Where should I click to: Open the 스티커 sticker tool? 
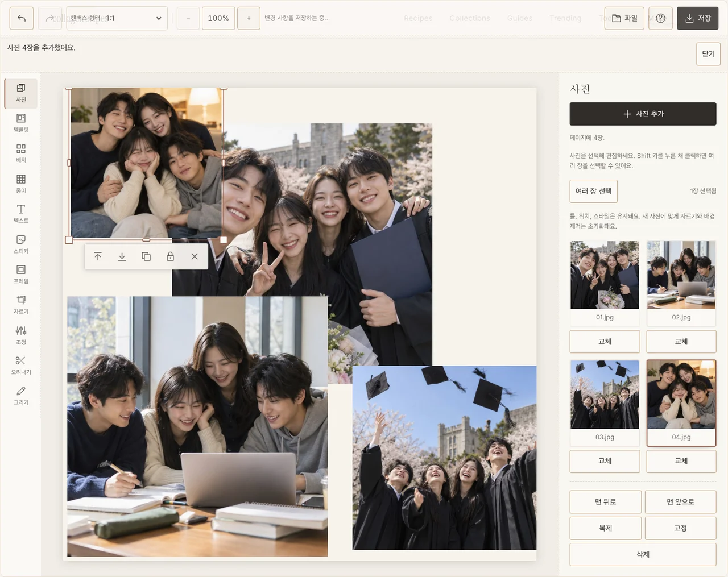click(21, 244)
